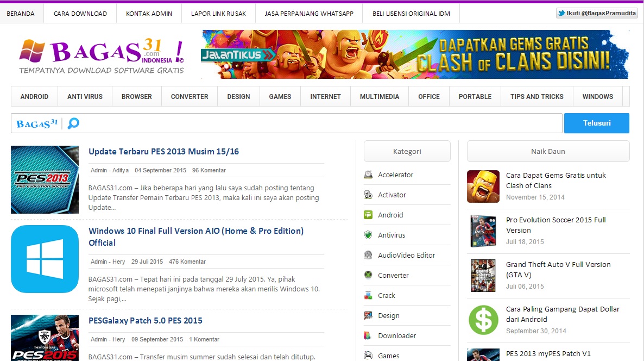Image resolution: width=644 pixels, height=361 pixels.
Task: Open 'Grand Theft Auto V Full Version' link
Action: pos(558,269)
